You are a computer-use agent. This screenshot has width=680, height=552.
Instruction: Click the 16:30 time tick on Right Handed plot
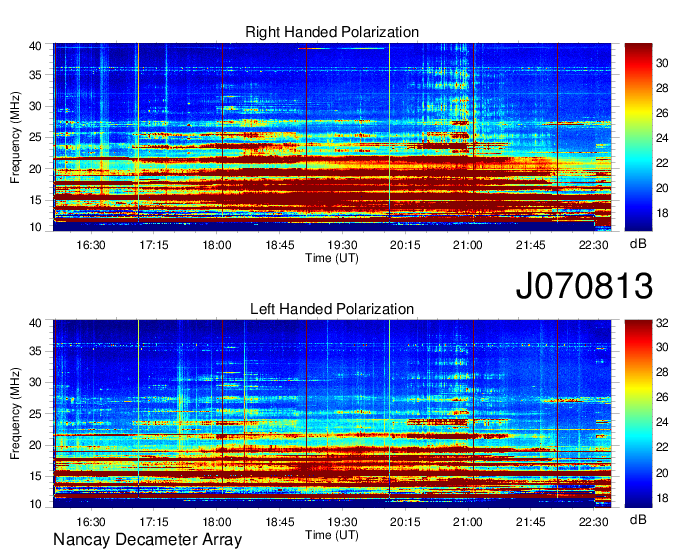(91, 245)
